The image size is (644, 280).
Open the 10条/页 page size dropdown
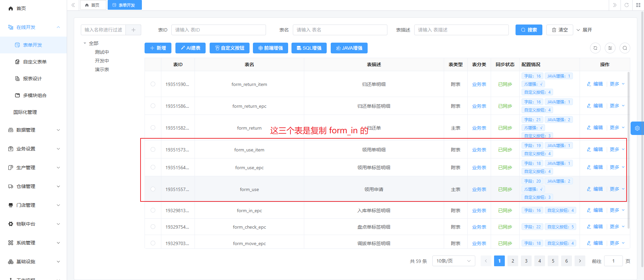(x=453, y=261)
